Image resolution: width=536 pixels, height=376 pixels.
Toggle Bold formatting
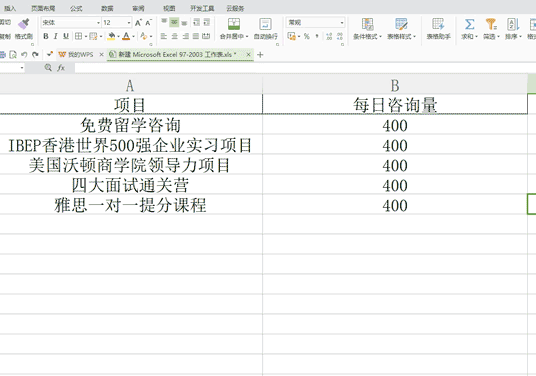45,36
